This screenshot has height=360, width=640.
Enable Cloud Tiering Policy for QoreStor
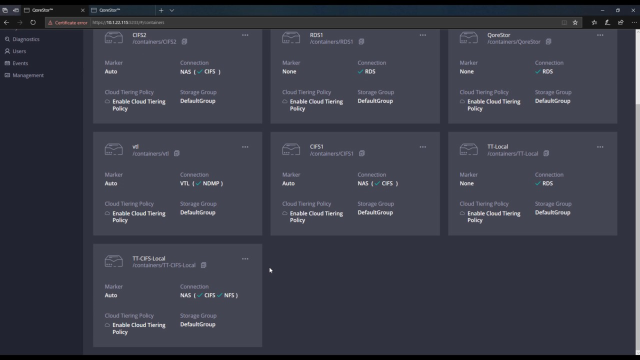[490, 105]
